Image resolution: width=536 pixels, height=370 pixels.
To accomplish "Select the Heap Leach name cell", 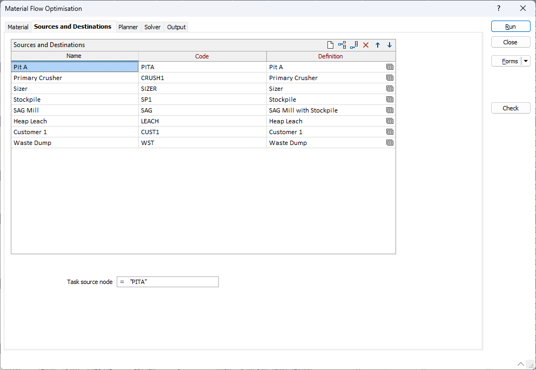I will (75, 121).
